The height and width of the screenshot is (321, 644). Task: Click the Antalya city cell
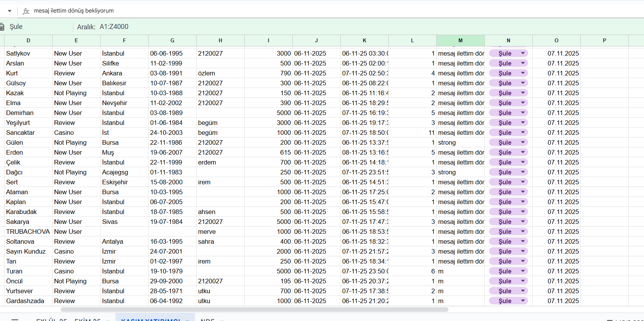pyautogui.click(x=124, y=241)
